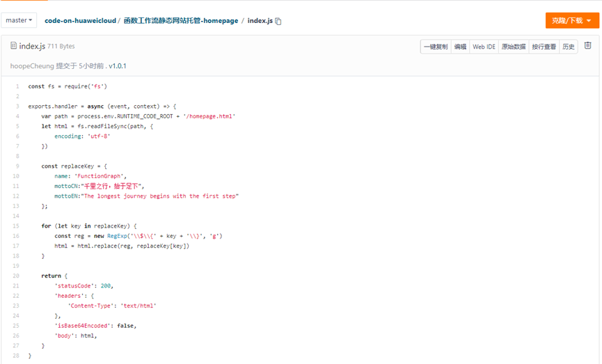This screenshot has width=602, height=364.
Task: Select line number 28
Action: tap(16, 356)
